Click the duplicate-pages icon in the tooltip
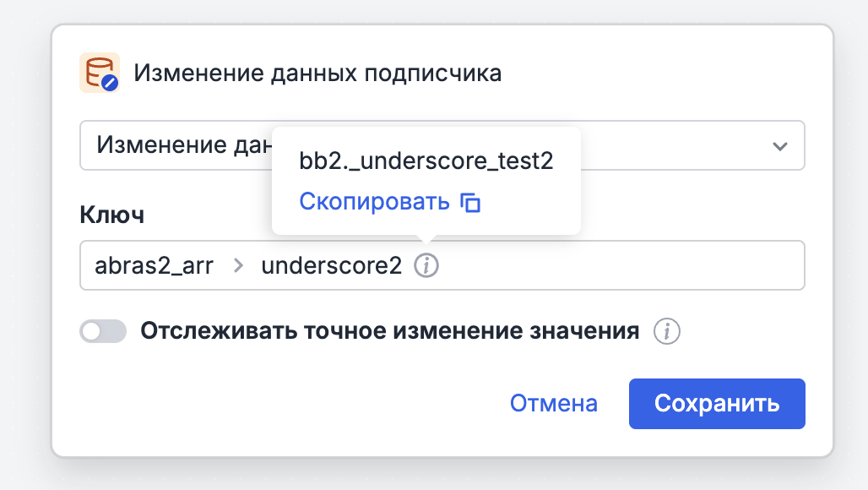Image resolution: width=868 pixels, height=490 pixels. [x=472, y=202]
